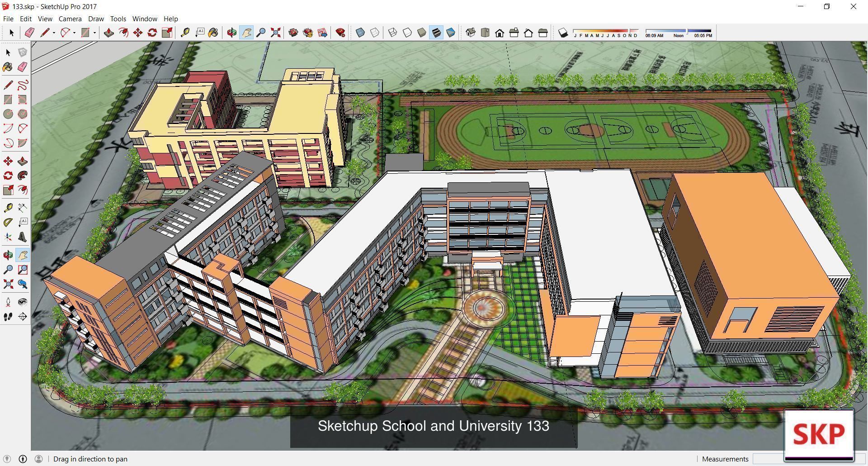868x466 pixels.
Task: Open the Arc tool dropdown arrow
Action: click(x=74, y=33)
